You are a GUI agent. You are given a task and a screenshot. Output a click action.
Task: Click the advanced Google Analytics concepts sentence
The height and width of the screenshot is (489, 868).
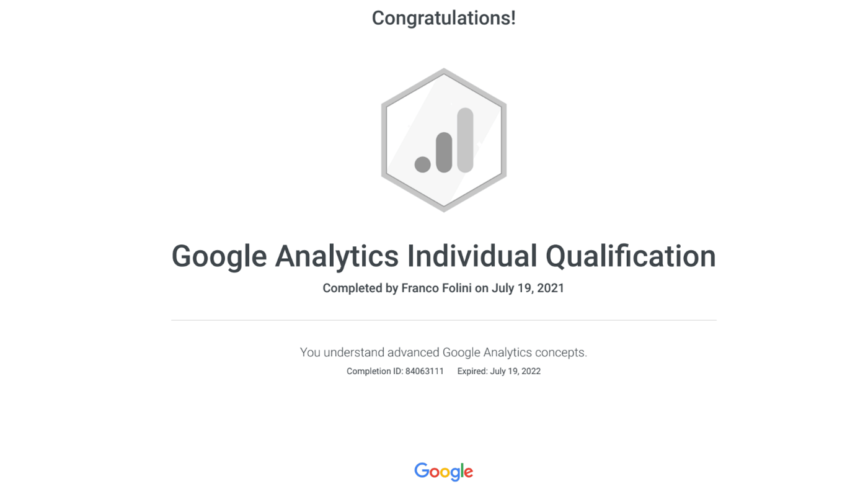tap(443, 352)
